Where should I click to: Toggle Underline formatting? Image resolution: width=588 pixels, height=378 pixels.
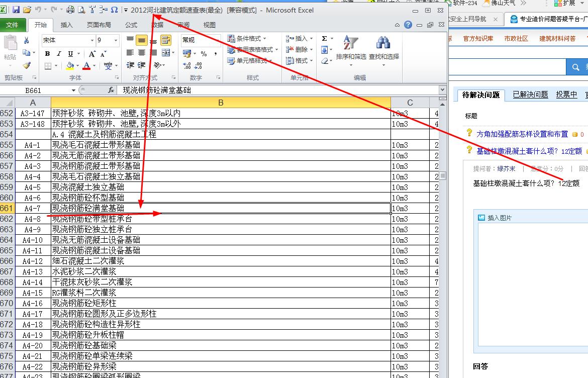70,54
